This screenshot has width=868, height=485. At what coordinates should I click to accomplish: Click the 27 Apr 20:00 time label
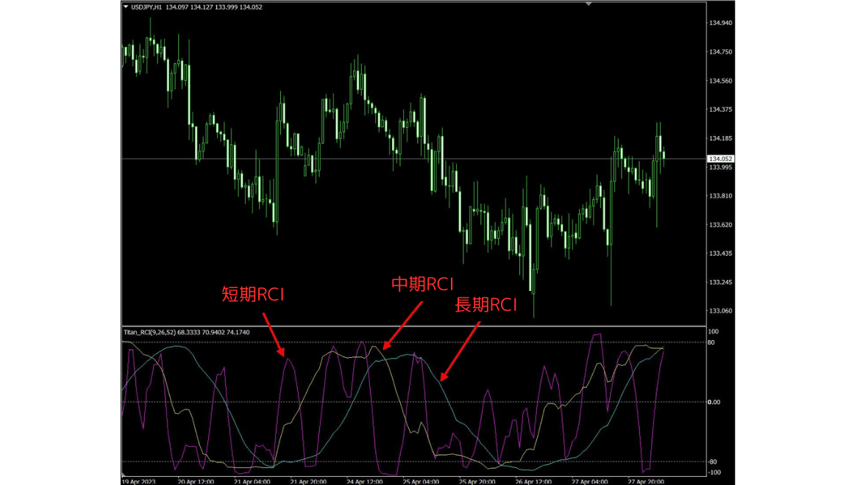click(645, 481)
